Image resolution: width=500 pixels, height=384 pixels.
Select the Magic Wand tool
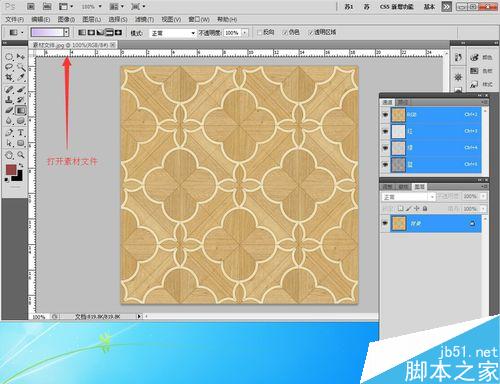tap(21, 67)
